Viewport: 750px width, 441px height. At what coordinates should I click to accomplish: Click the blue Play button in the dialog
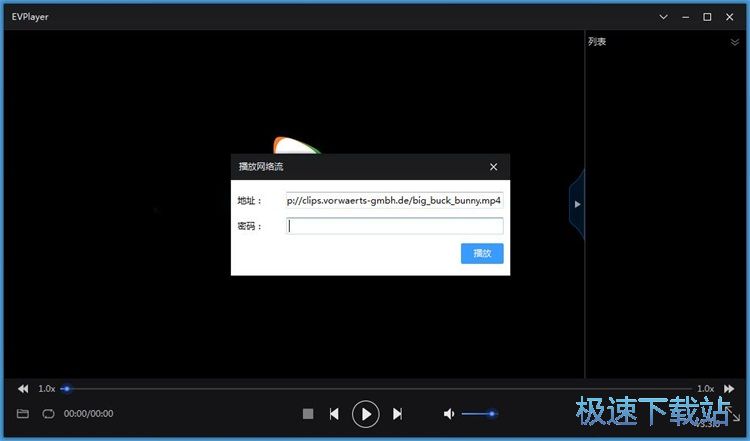[x=482, y=254]
